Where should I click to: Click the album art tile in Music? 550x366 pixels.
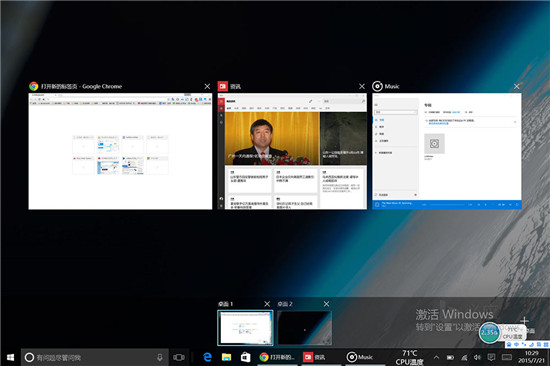tap(434, 144)
